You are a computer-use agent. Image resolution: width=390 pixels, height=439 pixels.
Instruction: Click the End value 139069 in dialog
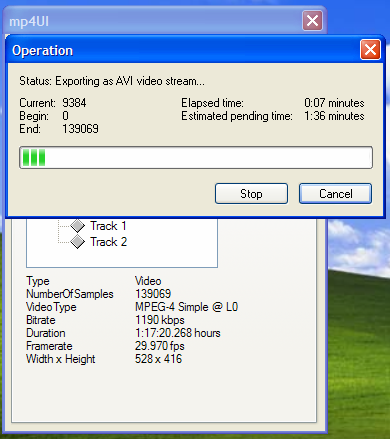[80, 129]
